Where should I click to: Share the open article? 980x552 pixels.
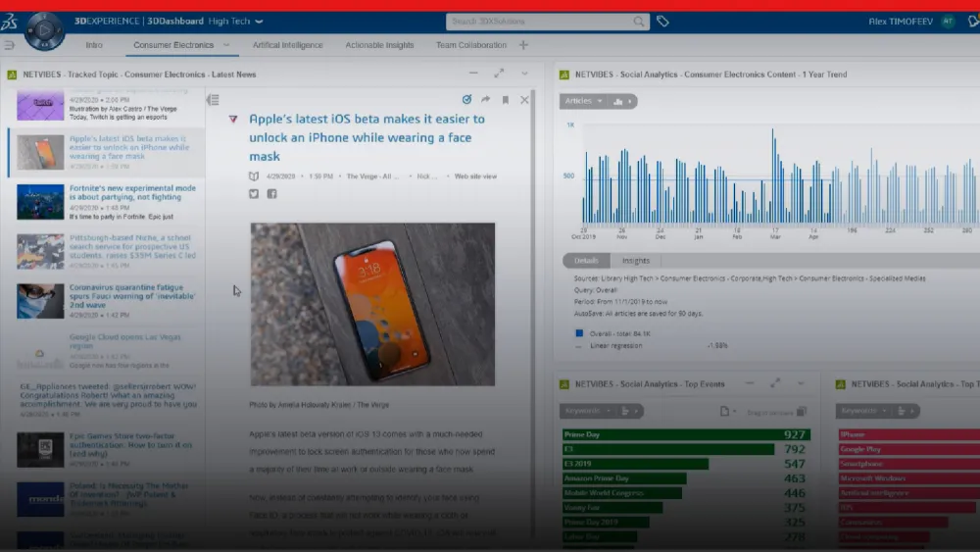tap(486, 99)
